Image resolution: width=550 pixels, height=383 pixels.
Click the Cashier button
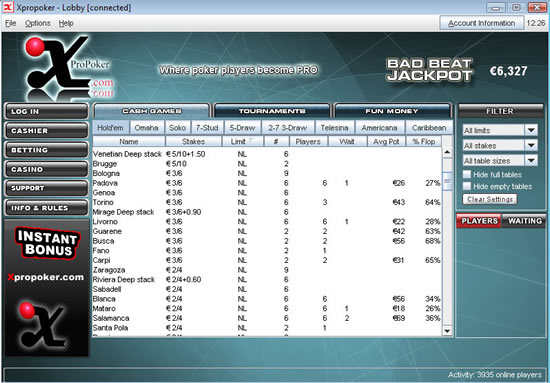[x=46, y=130]
